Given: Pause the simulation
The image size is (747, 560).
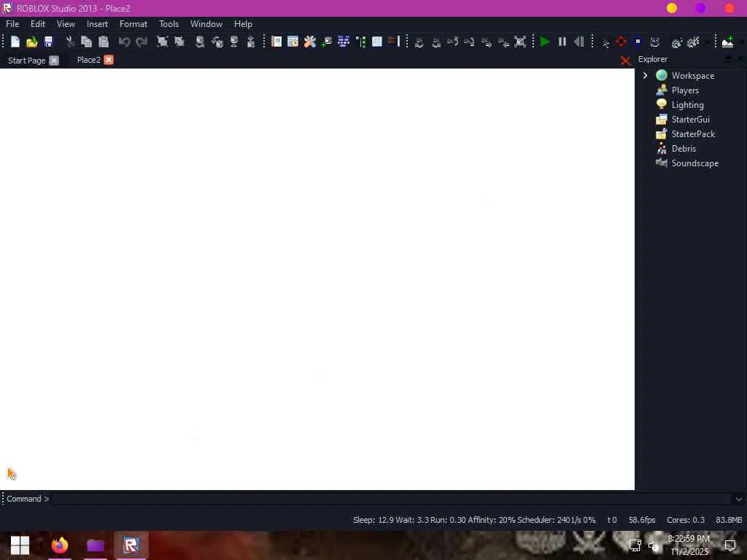Looking at the screenshot, I should point(562,42).
